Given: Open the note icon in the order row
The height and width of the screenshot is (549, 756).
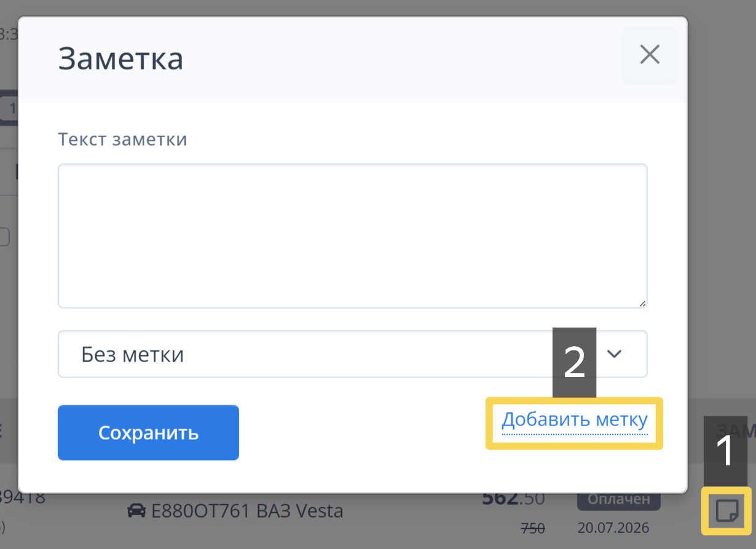Looking at the screenshot, I should 726,510.
